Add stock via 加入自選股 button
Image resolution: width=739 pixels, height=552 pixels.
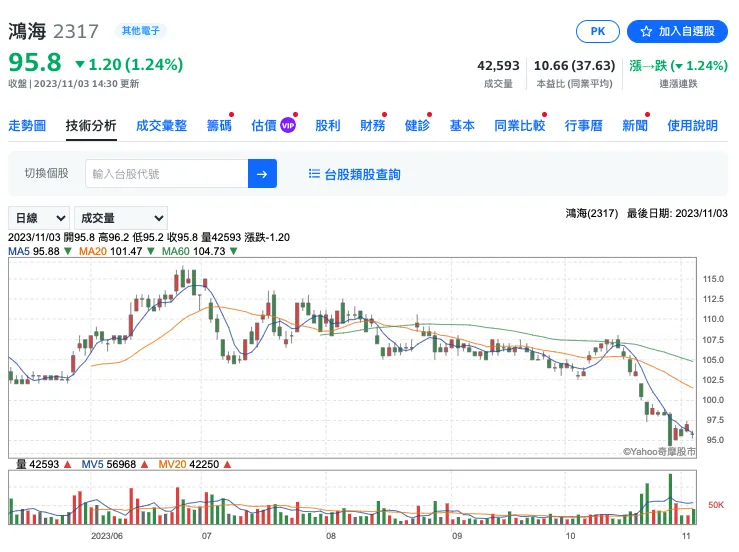point(677,32)
